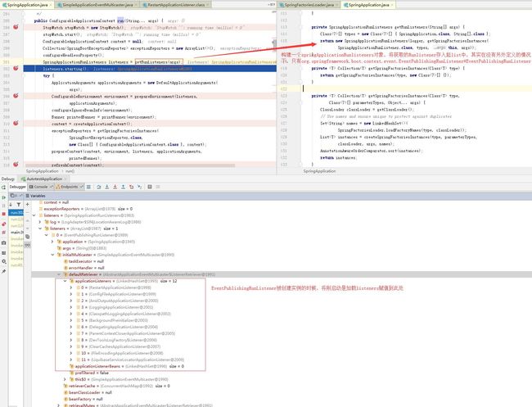532x407 pixels.
Task: Click the Run to Cursor icon
Action: coord(139,187)
